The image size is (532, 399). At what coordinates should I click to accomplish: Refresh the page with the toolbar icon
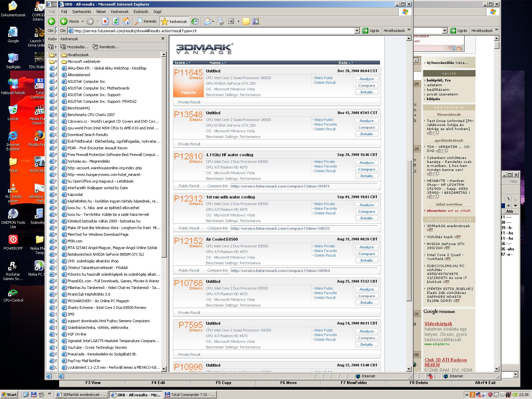point(116,21)
